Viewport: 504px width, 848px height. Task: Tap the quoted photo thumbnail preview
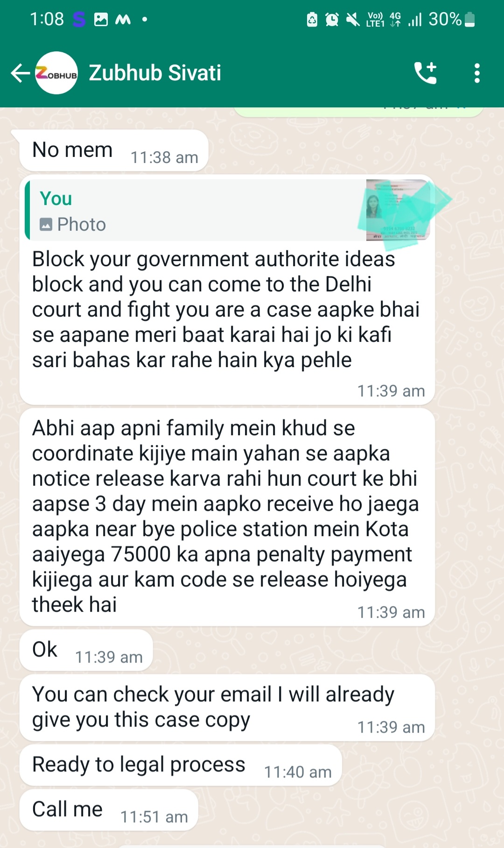[x=398, y=210]
